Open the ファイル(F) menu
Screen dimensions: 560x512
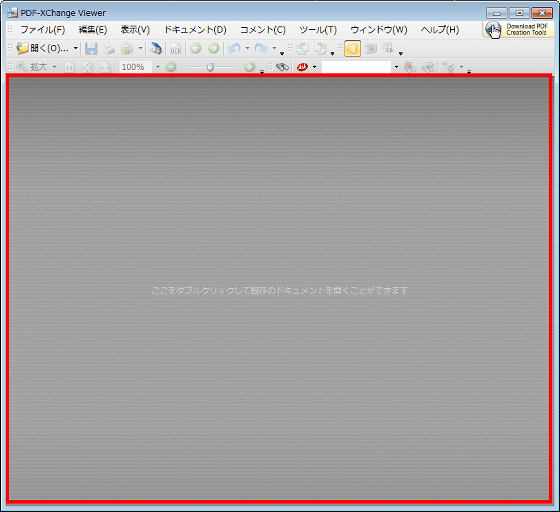click(42, 30)
